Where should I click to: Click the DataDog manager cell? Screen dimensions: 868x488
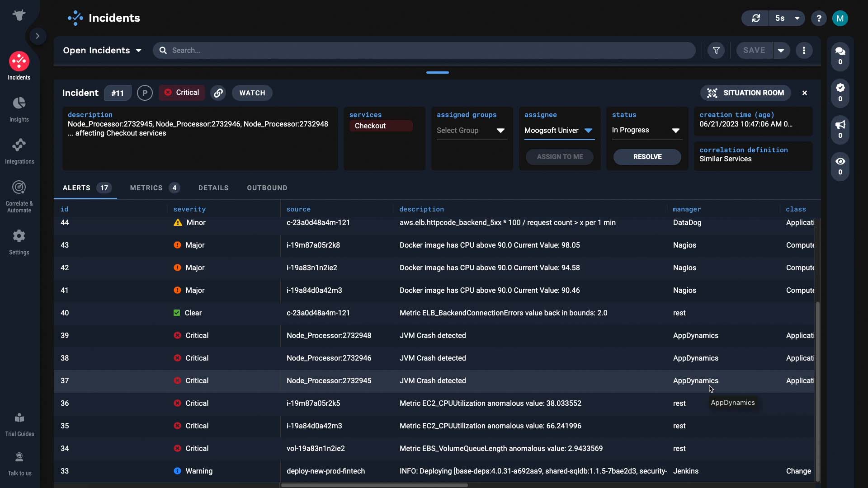tap(687, 222)
